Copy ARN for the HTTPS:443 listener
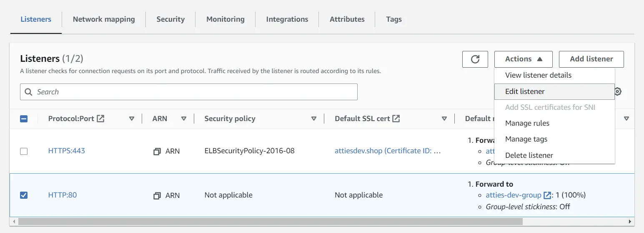The image size is (644, 233). 157,151
